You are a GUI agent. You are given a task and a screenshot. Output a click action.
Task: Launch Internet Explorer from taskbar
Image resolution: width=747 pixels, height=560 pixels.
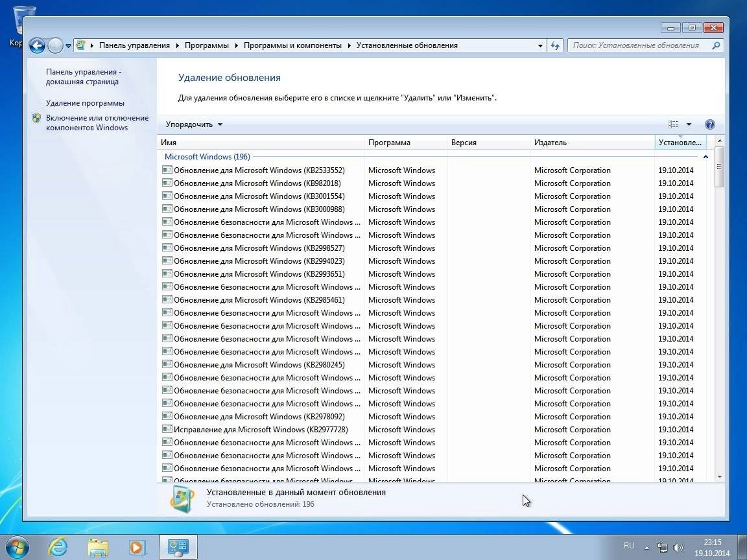pyautogui.click(x=58, y=547)
